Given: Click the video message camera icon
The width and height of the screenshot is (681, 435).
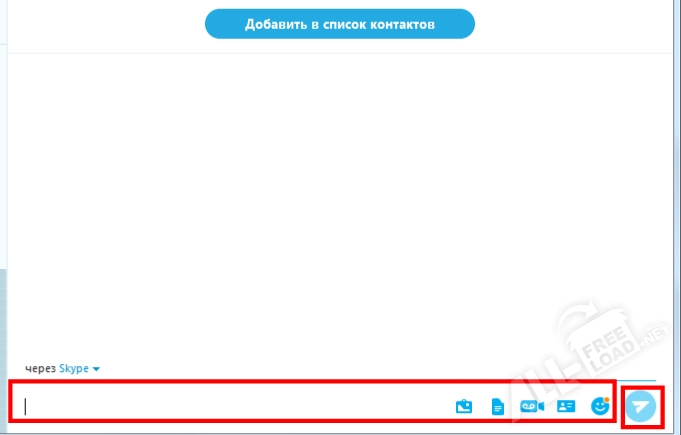Looking at the screenshot, I should [x=531, y=406].
